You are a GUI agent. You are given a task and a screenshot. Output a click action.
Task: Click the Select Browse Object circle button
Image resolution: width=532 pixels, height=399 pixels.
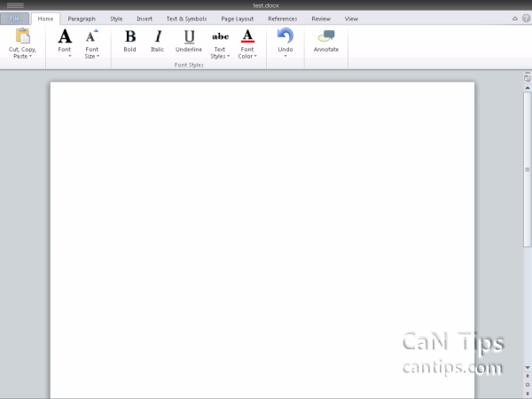pyautogui.click(x=528, y=385)
